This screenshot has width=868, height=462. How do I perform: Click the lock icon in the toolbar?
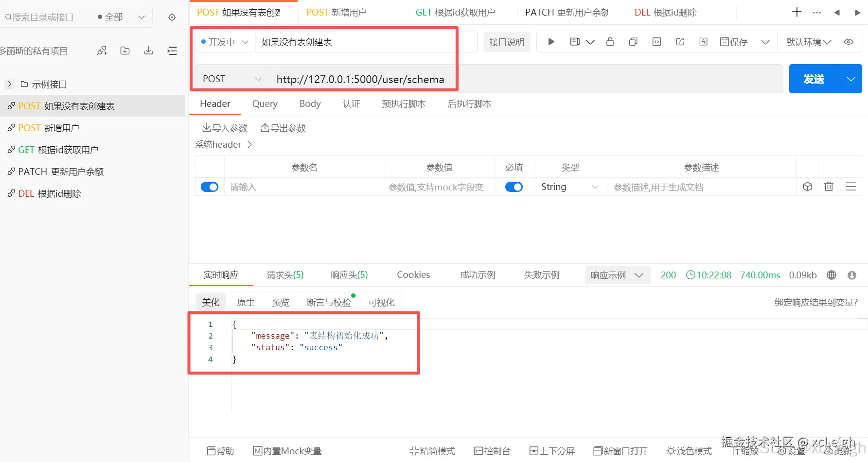pos(610,41)
